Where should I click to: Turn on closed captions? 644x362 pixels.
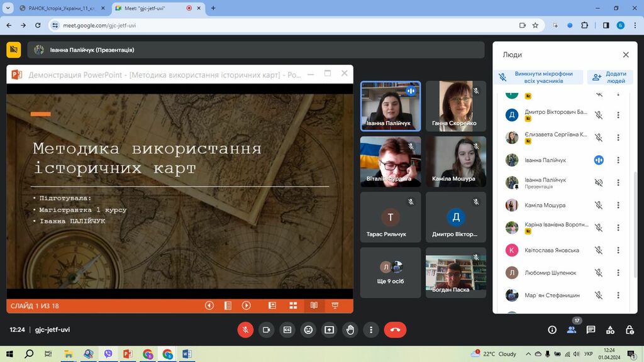click(287, 329)
